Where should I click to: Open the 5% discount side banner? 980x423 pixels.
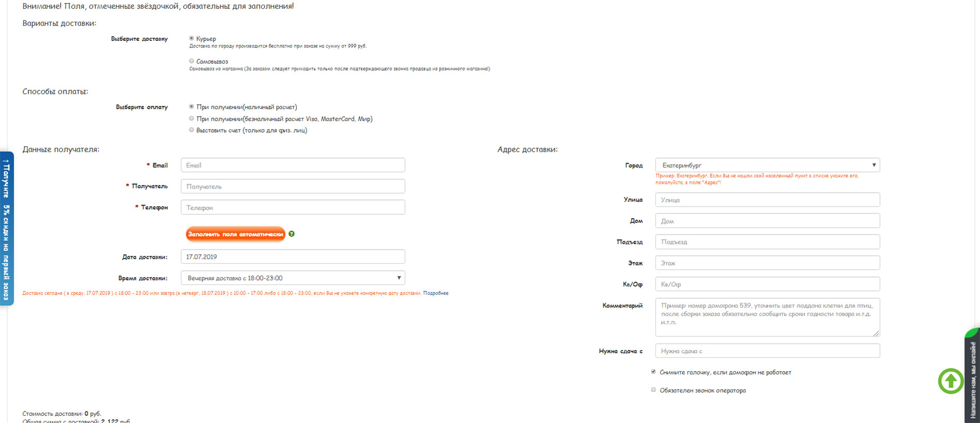coord(7,228)
